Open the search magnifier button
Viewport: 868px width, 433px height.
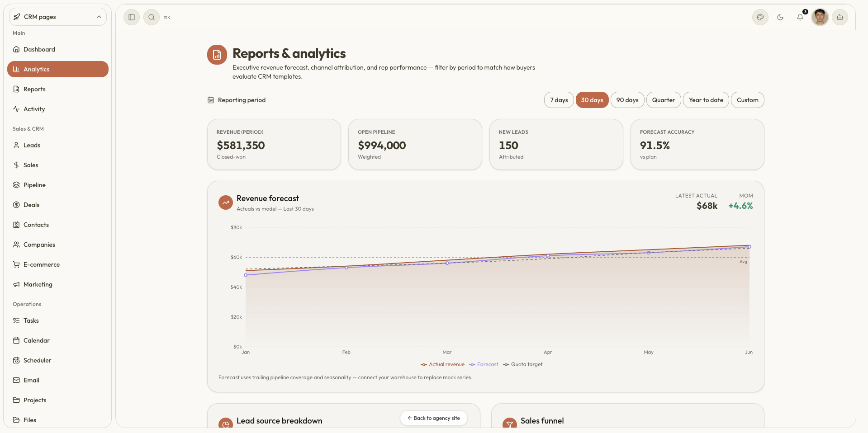coord(152,17)
